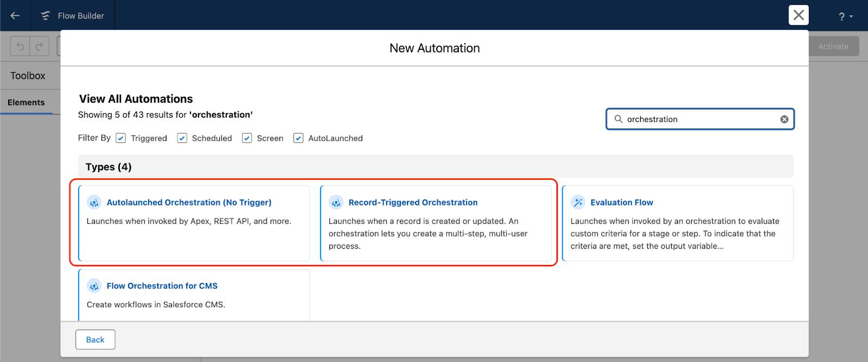Click the 'View All Automations' heading

(136, 99)
